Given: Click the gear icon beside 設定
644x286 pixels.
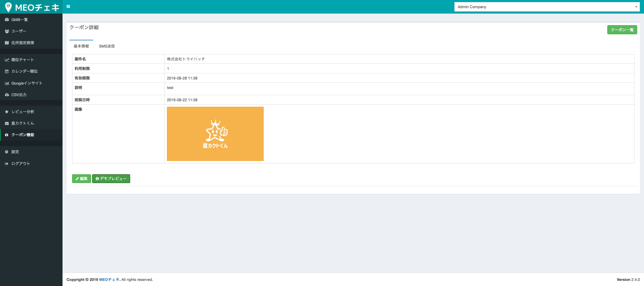Looking at the screenshot, I should click(x=7, y=152).
